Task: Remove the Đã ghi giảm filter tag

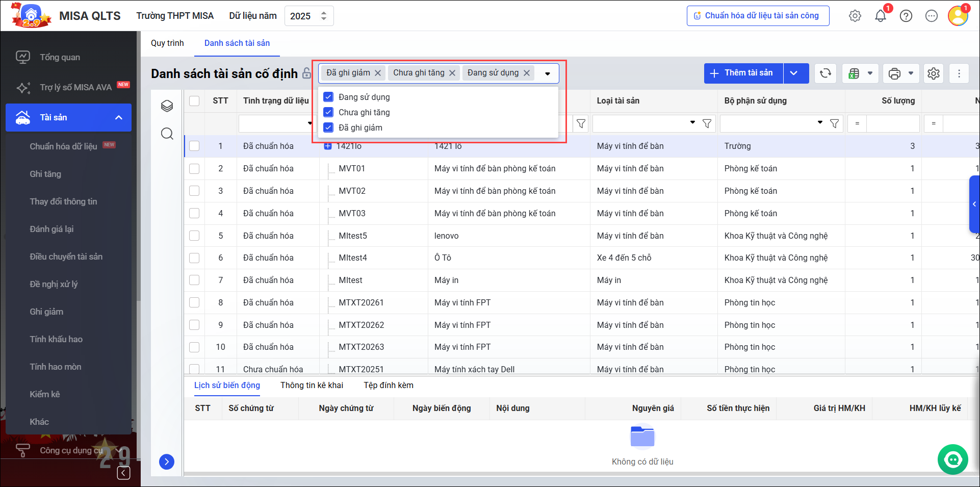Action: click(378, 73)
